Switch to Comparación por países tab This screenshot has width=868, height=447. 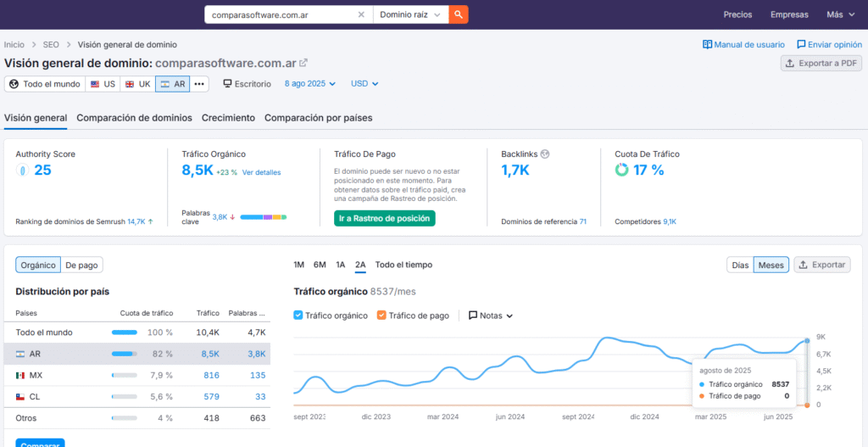[319, 118]
